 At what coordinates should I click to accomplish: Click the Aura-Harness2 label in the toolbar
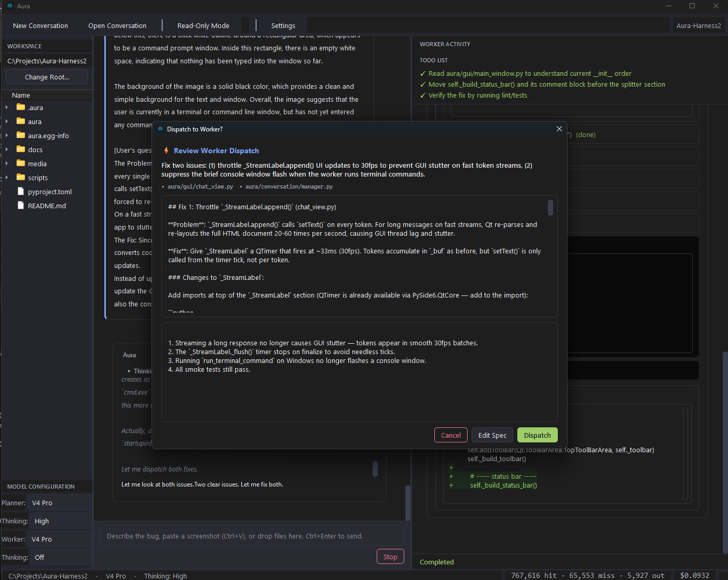tap(698, 25)
